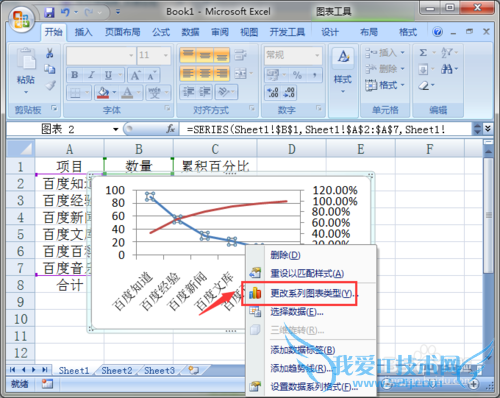The image size is (500, 398).
Task: Click the Cut scissors icon
Action: [x=50, y=53]
